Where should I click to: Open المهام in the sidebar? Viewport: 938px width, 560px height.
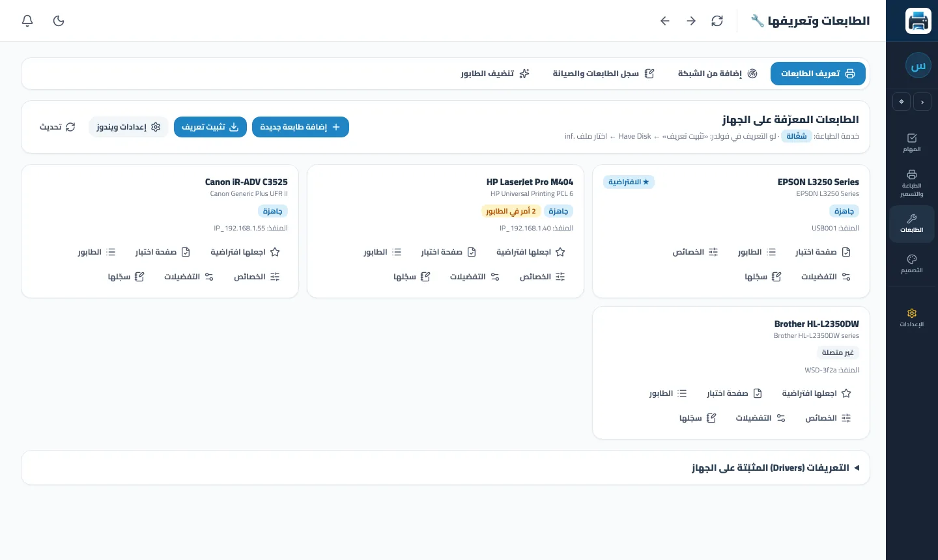(912, 143)
